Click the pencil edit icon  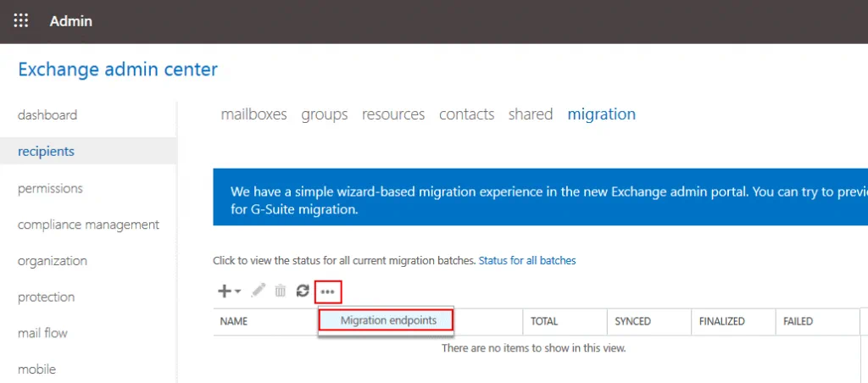tap(259, 291)
